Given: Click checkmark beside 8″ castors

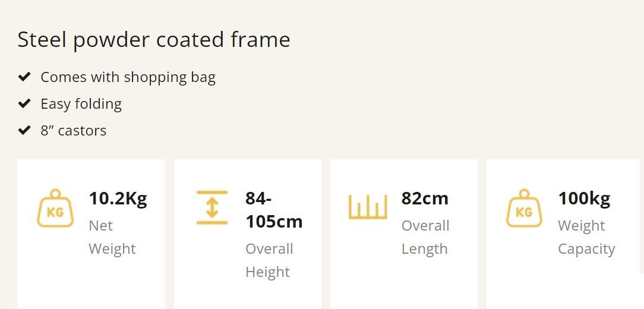Looking at the screenshot, I should 24,130.
